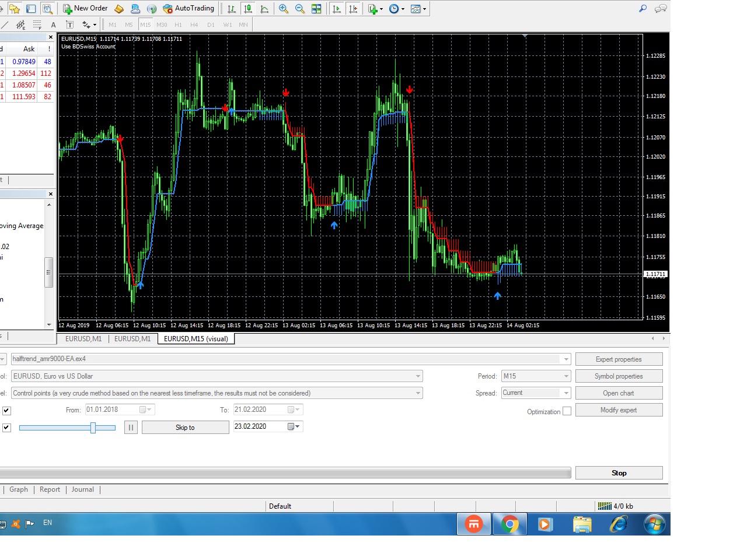Viewport: 747px width, 560px height.
Task: Click the Skip to button
Action: click(x=185, y=428)
